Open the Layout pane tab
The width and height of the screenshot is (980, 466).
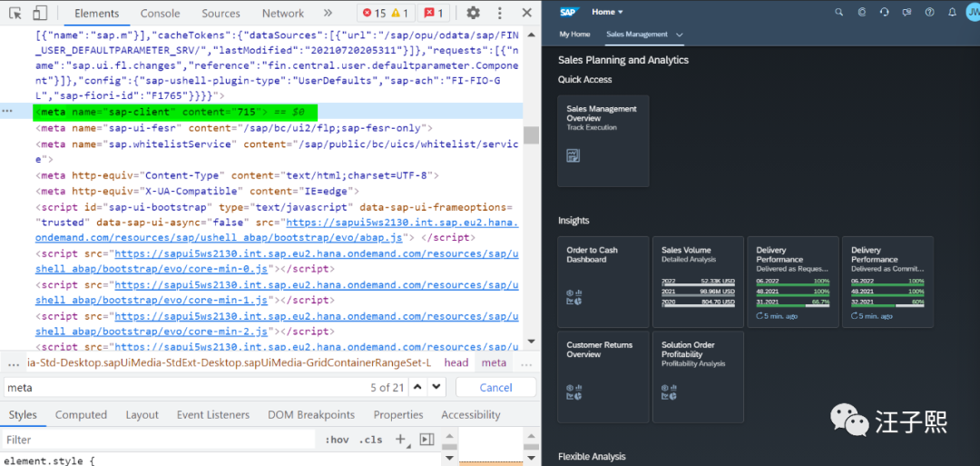[x=142, y=415]
